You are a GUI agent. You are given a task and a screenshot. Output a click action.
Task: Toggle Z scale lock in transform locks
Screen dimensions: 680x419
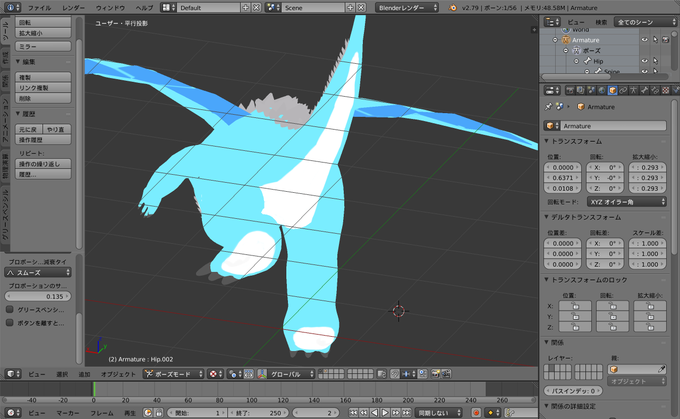tap(650, 327)
